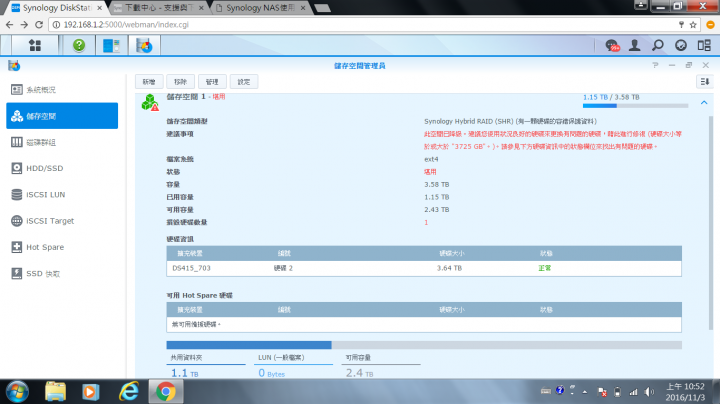Toggle sort order icon at toolbar right
This screenshot has width=720, height=404.
pyautogui.click(x=705, y=82)
